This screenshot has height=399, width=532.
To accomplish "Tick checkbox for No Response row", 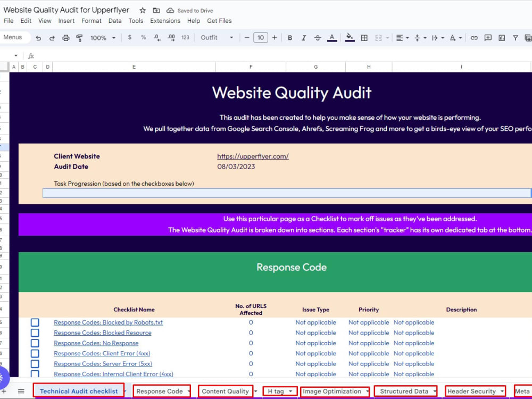I will pyautogui.click(x=35, y=343).
